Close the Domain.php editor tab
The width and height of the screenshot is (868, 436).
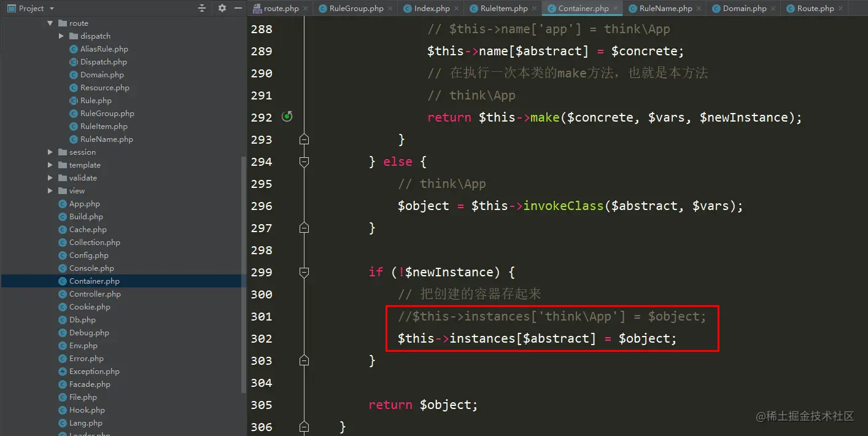click(x=774, y=9)
